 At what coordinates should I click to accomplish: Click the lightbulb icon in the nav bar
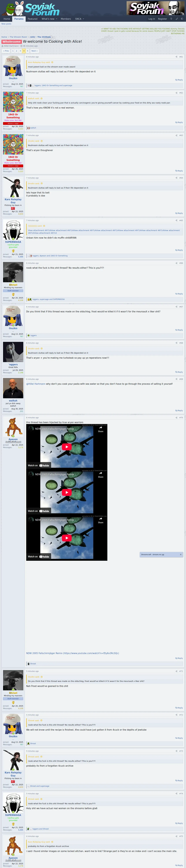(171, 19)
